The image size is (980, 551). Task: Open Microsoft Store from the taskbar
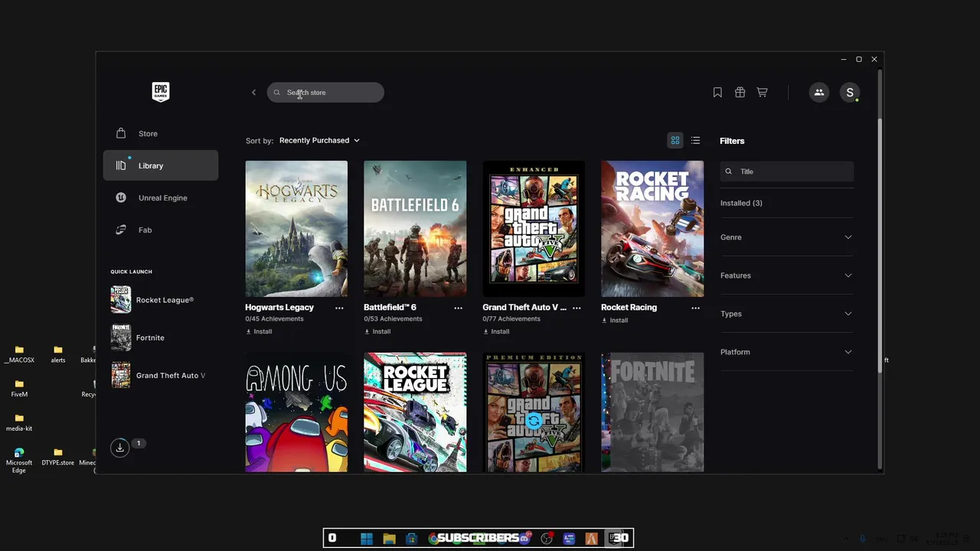(x=411, y=538)
